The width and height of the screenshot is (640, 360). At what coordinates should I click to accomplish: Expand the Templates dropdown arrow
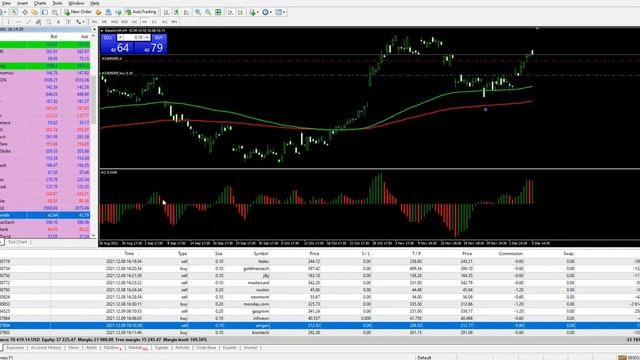[x=284, y=12]
